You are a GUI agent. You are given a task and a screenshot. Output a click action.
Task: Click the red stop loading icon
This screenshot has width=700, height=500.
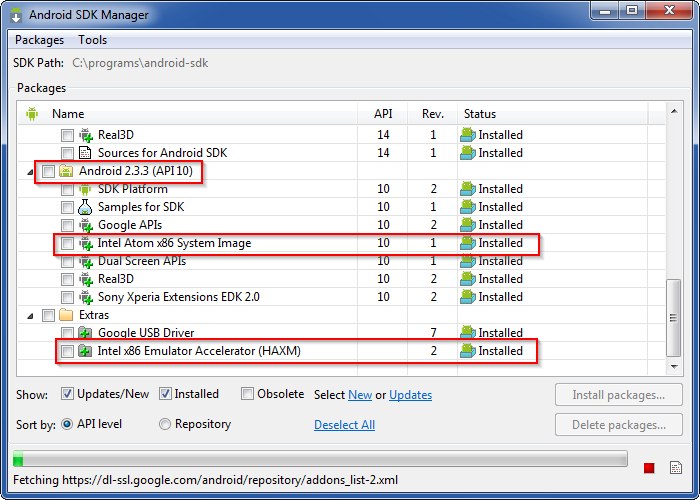pyautogui.click(x=649, y=468)
